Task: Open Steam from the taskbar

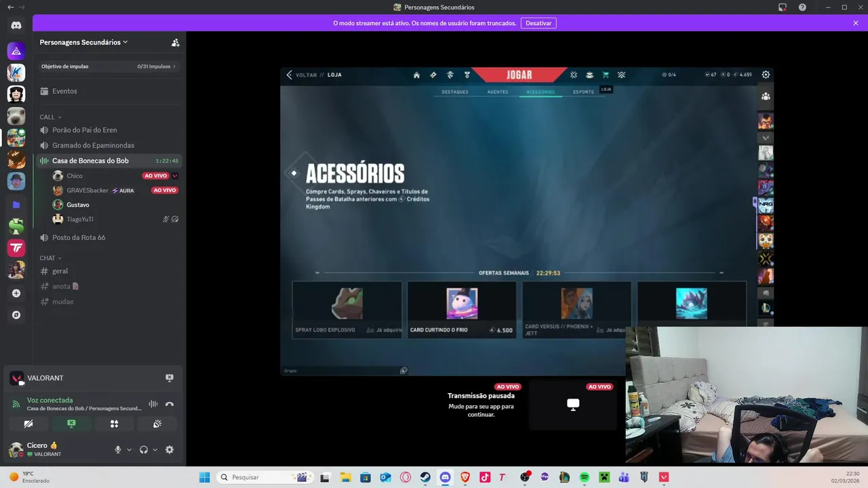Action: (x=425, y=477)
